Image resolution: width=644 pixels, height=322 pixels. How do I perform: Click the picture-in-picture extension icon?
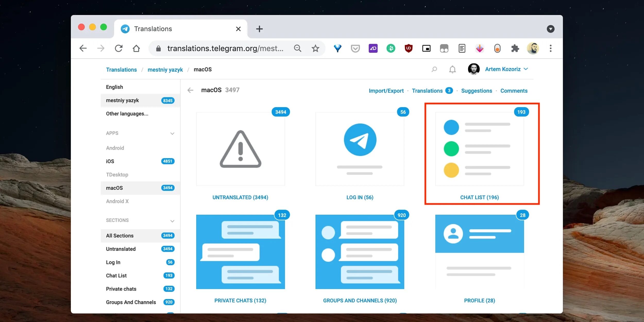(x=426, y=48)
